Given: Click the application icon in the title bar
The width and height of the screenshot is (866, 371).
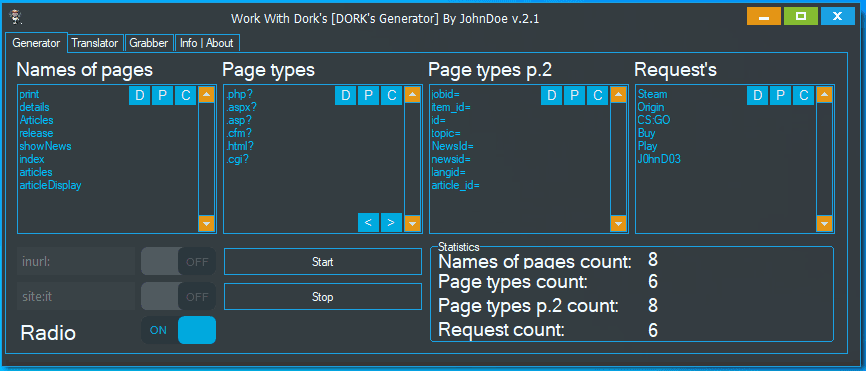Looking at the screenshot, I should (15, 18).
